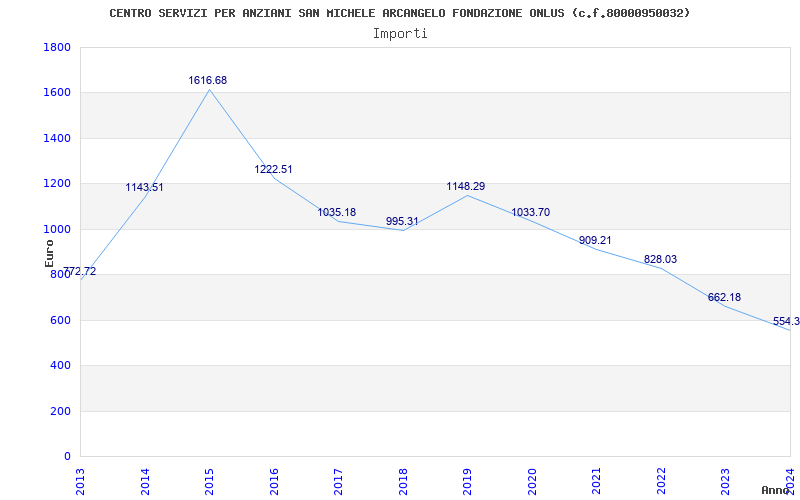The width and height of the screenshot is (800, 500).
Task: Click the 828.03 data label
Action: [660, 259]
